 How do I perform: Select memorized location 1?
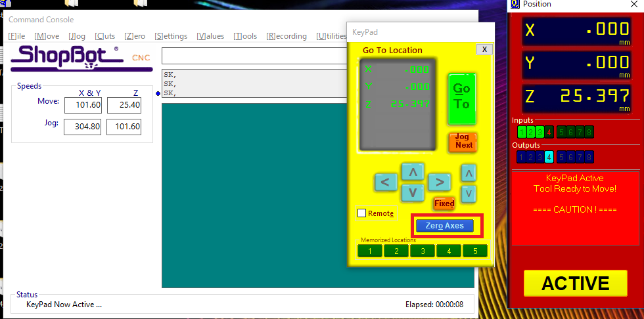[369, 251]
